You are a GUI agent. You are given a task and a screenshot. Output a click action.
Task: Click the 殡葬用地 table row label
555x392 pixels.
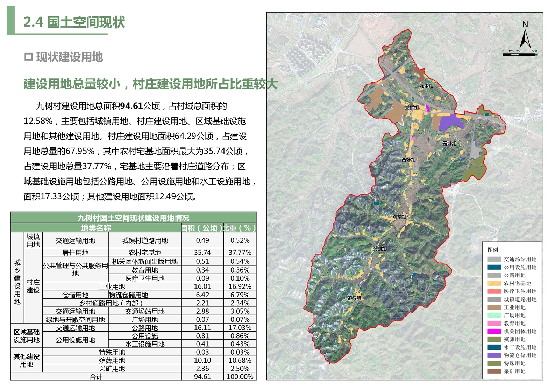point(112,360)
